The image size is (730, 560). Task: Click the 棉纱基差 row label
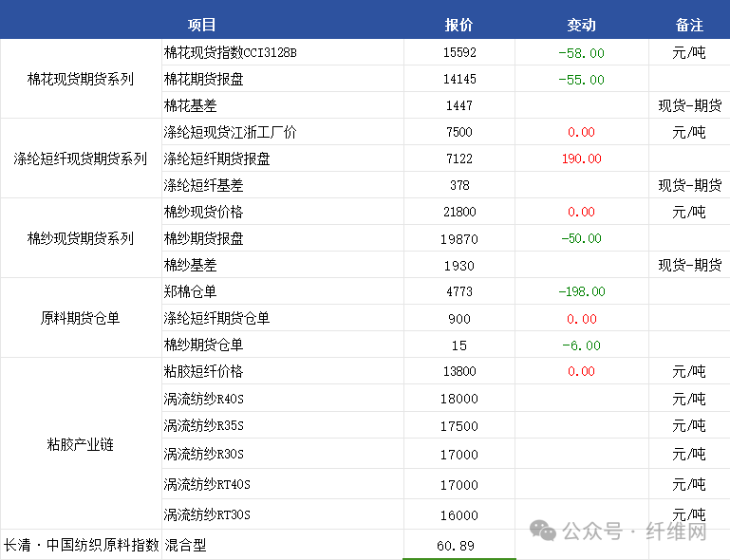(191, 265)
